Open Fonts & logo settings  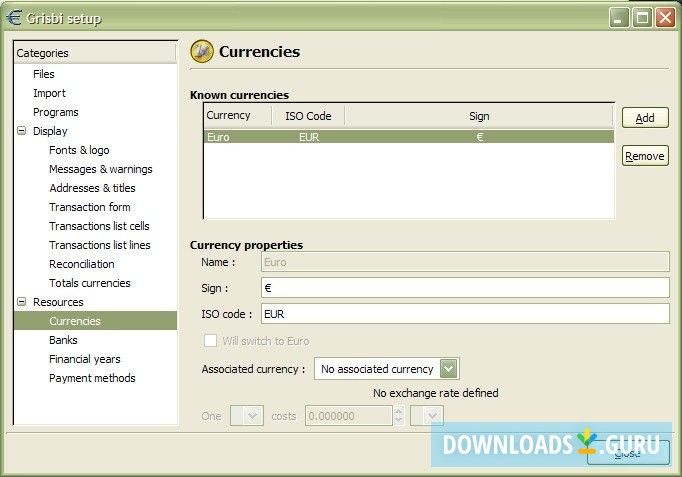coord(79,150)
